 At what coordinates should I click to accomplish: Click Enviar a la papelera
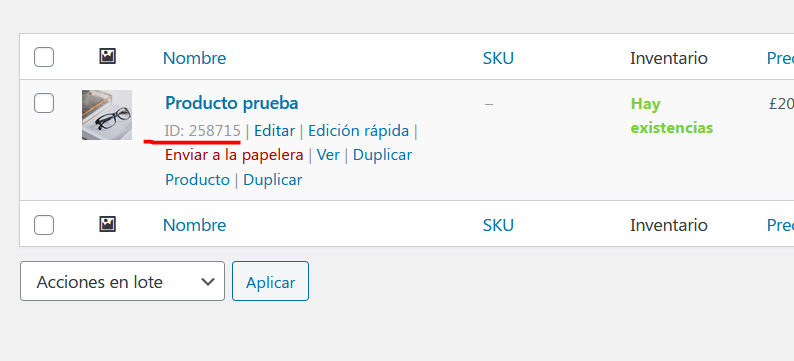point(234,155)
